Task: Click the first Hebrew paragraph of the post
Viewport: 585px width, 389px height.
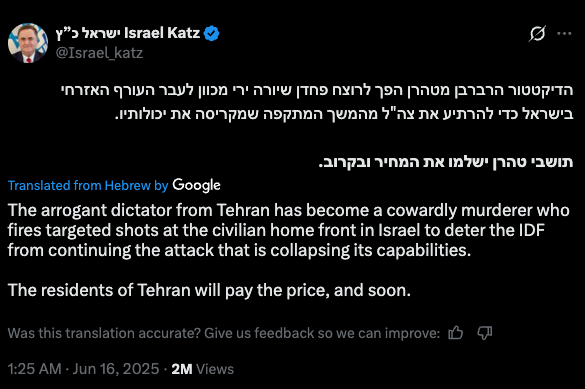Action: point(317,102)
